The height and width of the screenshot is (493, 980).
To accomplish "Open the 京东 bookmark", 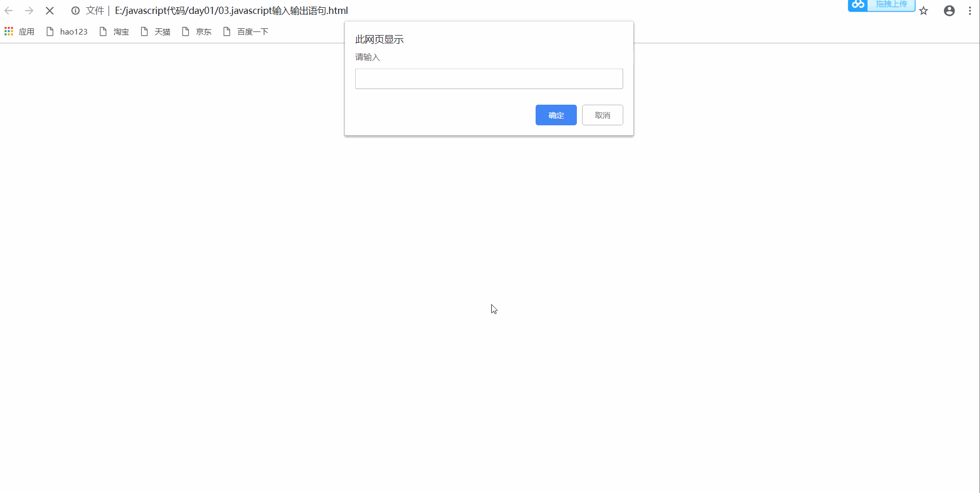I will coord(197,31).
